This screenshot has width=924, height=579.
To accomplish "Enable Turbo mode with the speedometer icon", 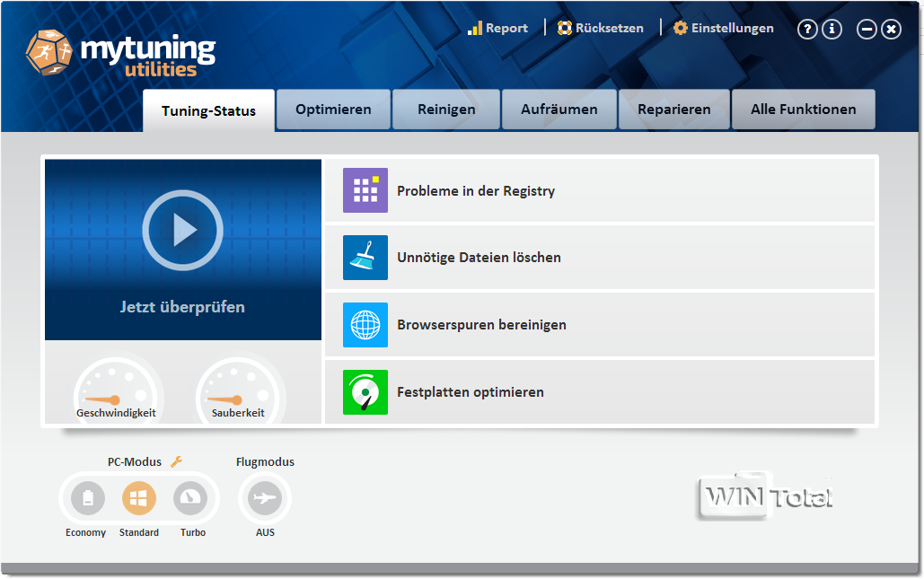I will pos(190,498).
